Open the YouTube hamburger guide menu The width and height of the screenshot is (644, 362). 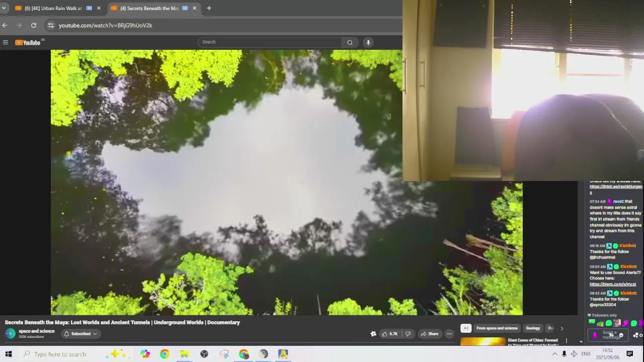(x=6, y=42)
